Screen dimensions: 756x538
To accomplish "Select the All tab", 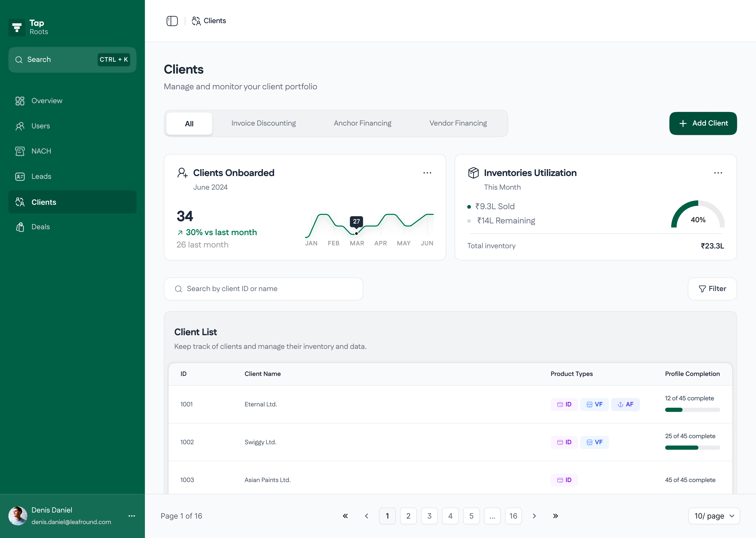I will 189,124.
